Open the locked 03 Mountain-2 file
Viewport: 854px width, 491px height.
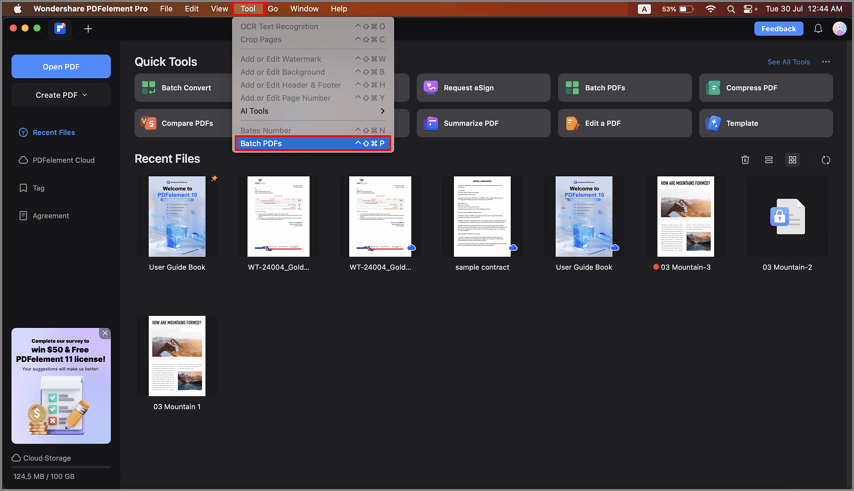(x=787, y=216)
